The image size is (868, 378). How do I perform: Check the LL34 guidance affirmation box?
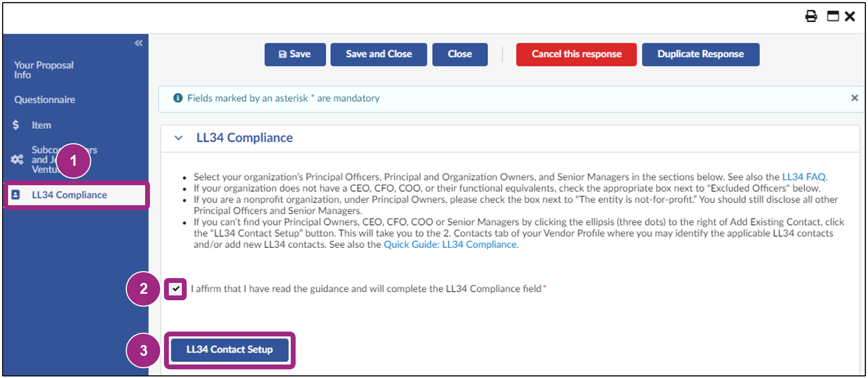[176, 289]
